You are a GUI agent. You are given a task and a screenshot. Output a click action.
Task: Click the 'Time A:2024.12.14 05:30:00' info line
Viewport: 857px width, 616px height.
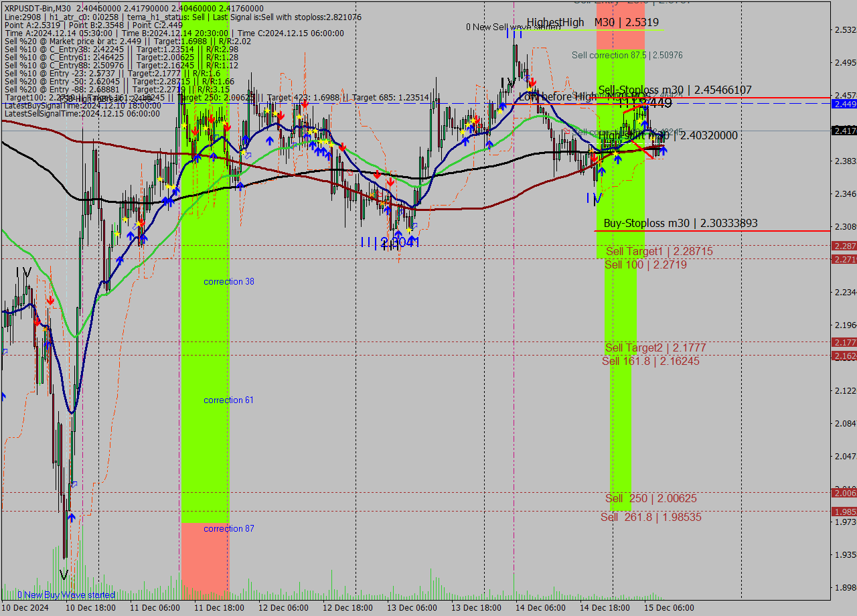tap(174, 33)
